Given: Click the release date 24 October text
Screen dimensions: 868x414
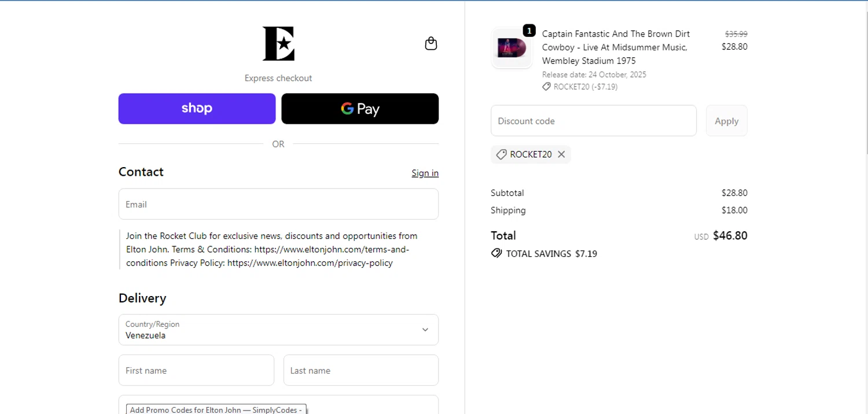Looking at the screenshot, I should [594, 75].
